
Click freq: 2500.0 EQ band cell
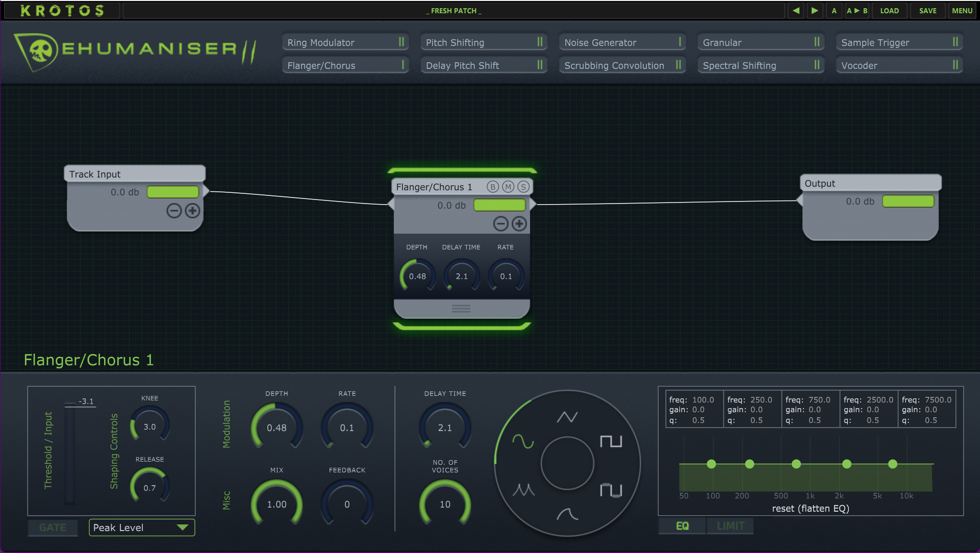point(869,410)
